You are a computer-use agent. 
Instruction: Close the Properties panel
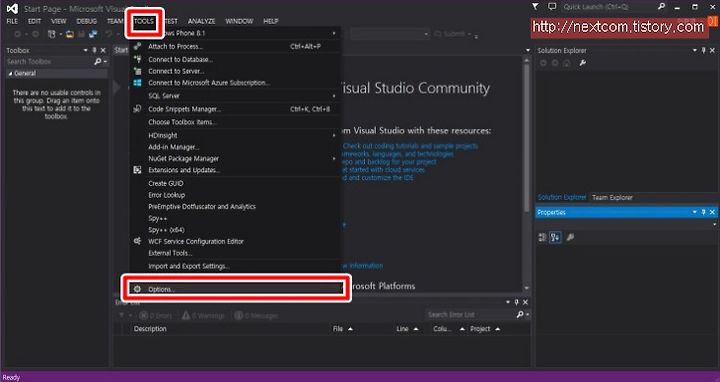712,212
